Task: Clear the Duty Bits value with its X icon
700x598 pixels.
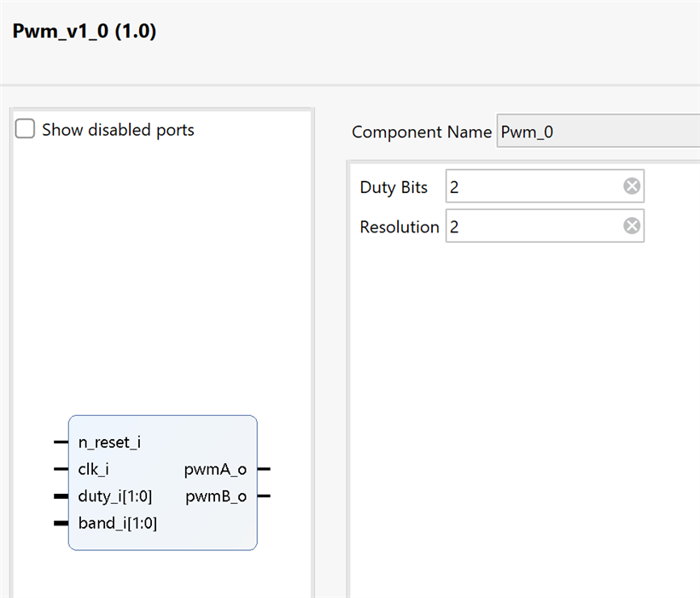Action: [631, 186]
